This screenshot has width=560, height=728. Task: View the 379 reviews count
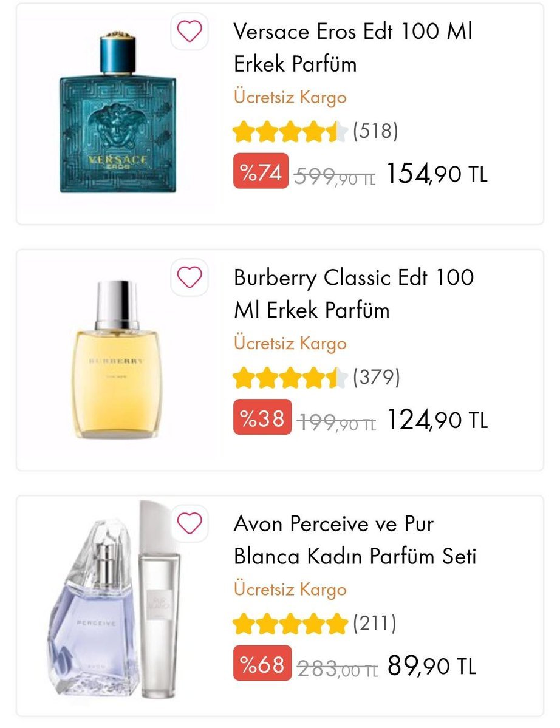(376, 377)
